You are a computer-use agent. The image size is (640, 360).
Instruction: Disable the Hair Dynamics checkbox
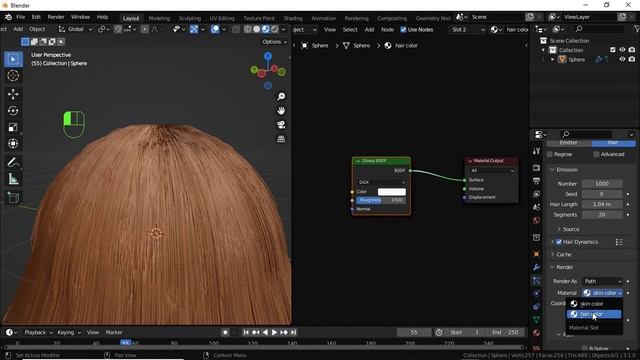click(559, 242)
